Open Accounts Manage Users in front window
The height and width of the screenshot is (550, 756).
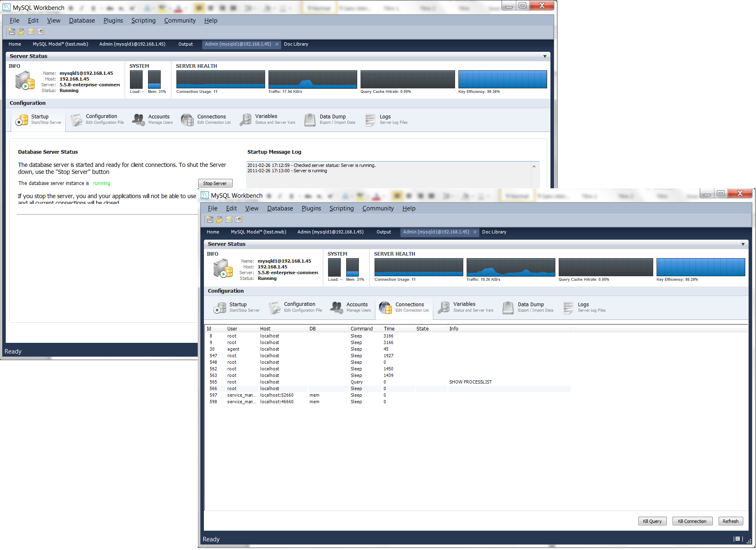click(x=351, y=307)
